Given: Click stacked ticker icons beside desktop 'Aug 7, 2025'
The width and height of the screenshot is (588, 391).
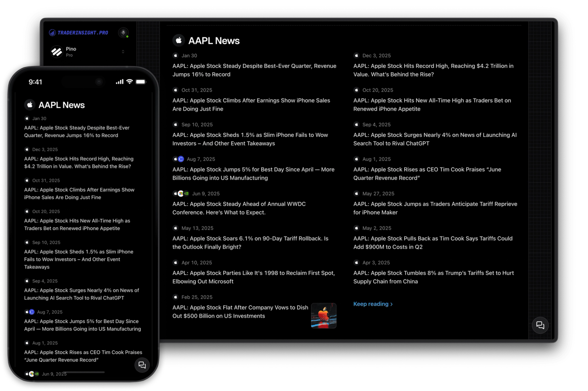Looking at the screenshot, I should click(x=178, y=159).
